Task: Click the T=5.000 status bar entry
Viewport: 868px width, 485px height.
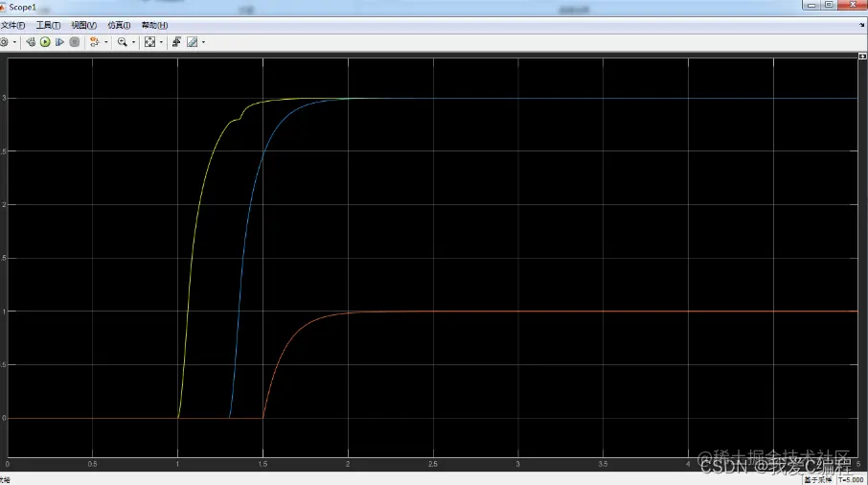Action: pyautogui.click(x=851, y=480)
